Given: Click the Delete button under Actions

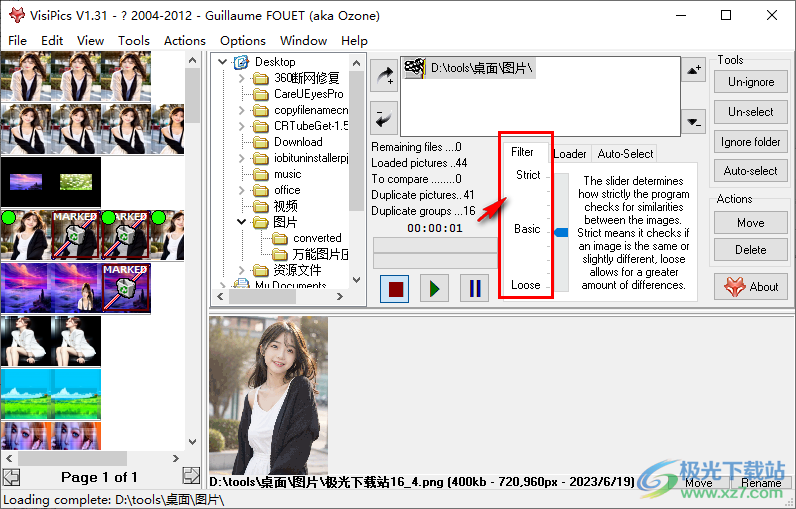Looking at the screenshot, I should [x=751, y=250].
